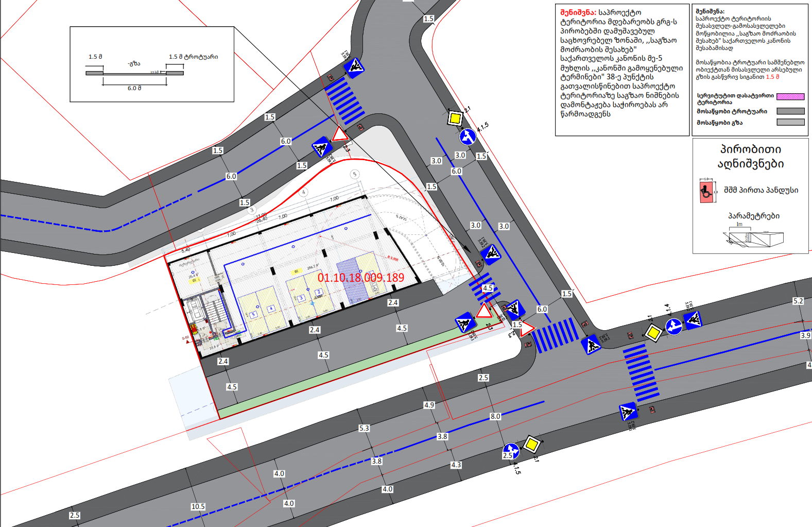This screenshot has height=527, width=812.
Task: Select the 10.5 dimension label
Action: [198, 506]
